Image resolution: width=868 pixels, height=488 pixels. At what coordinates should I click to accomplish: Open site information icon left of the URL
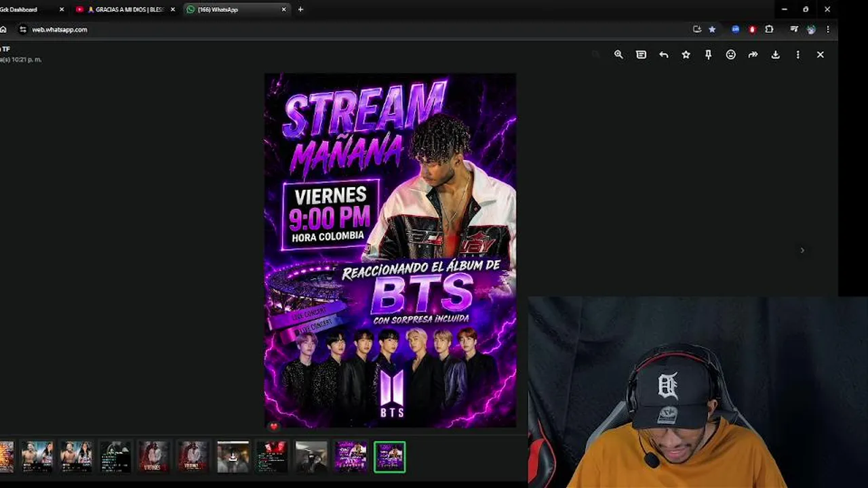pos(23,29)
